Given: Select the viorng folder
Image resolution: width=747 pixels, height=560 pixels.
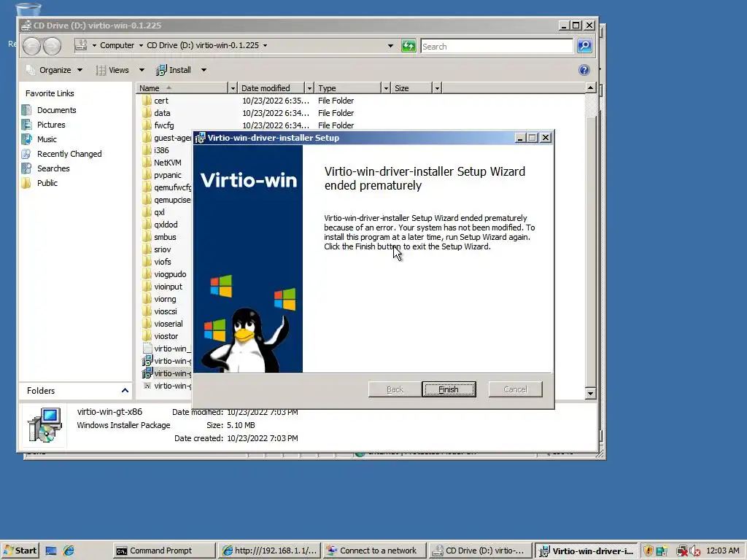Looking at the screenshot, I should click(x=165, y=298).
